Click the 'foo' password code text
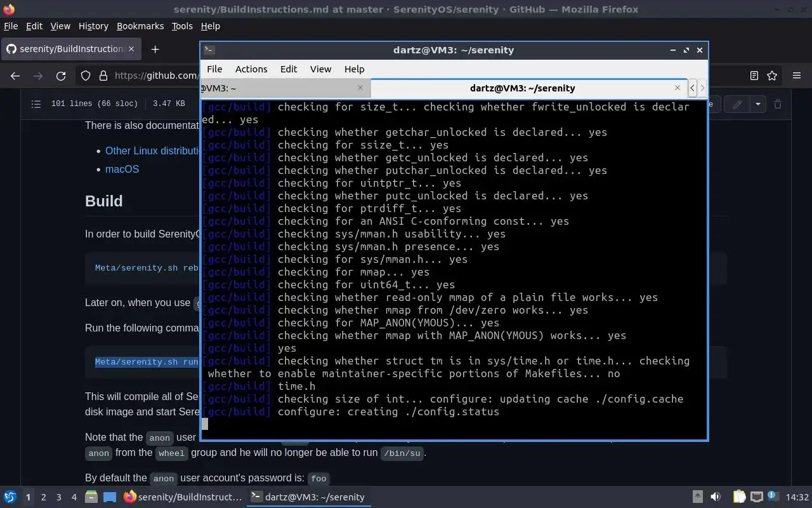 [318, 478]
